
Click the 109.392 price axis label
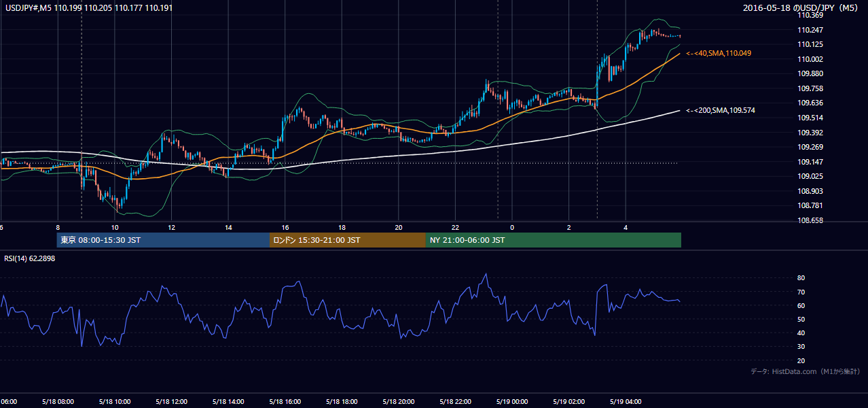[810, 133]
